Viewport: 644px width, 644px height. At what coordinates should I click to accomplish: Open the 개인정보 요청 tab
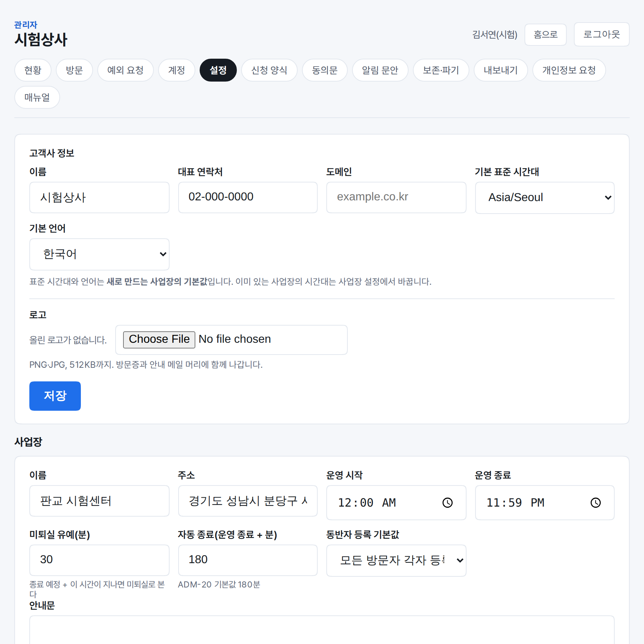(569, 70)
